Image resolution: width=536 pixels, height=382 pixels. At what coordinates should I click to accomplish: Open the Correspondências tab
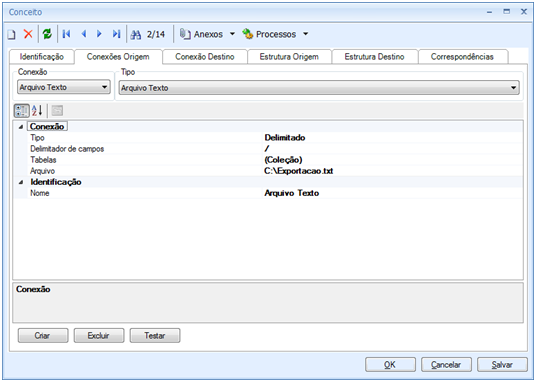[x=463, y=57]
